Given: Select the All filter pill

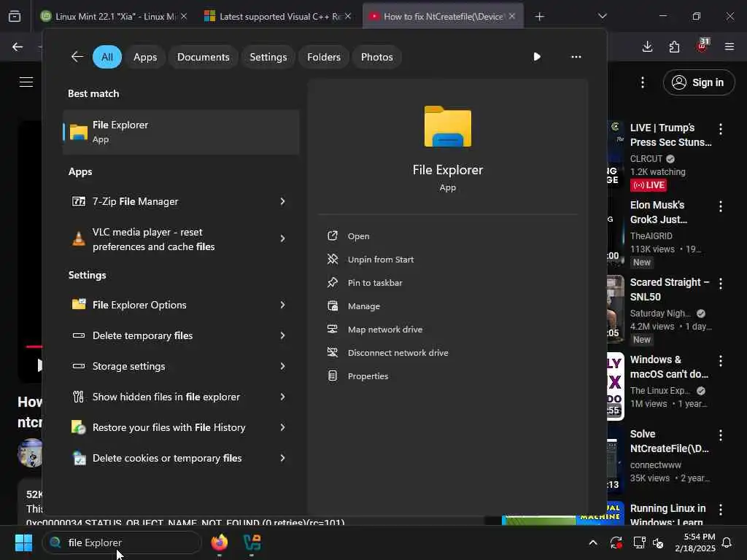Looking at the screenshot, I should coord(107,57).
